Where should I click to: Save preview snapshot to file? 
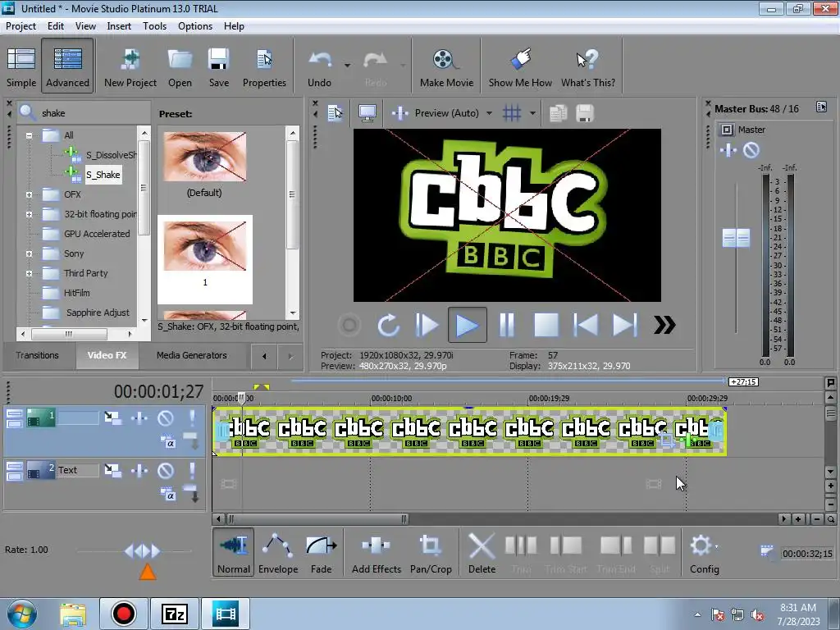click(584, 113)
